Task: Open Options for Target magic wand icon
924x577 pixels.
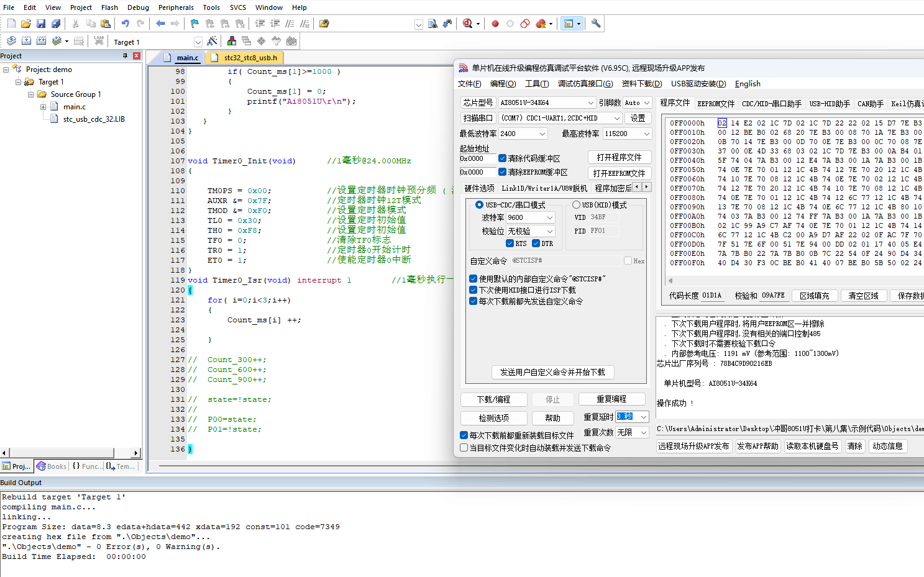Action: 212,41
